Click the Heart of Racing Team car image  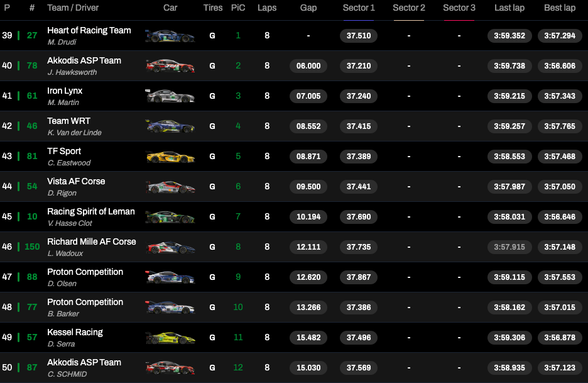point(170,36)
